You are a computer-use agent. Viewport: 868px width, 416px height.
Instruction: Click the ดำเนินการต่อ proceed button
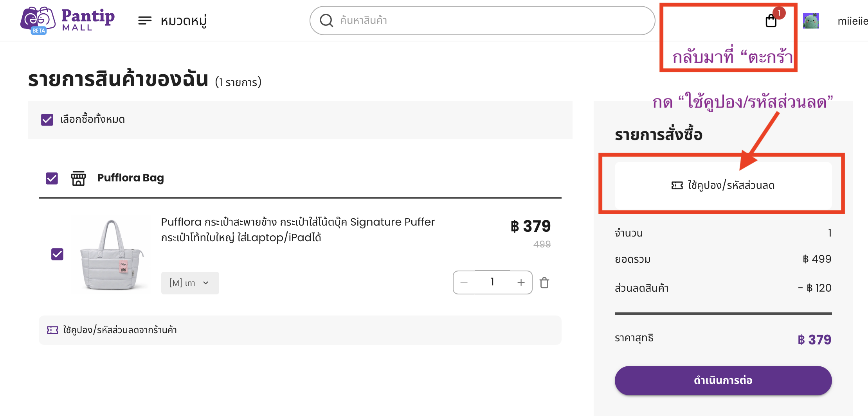point(723,380)
